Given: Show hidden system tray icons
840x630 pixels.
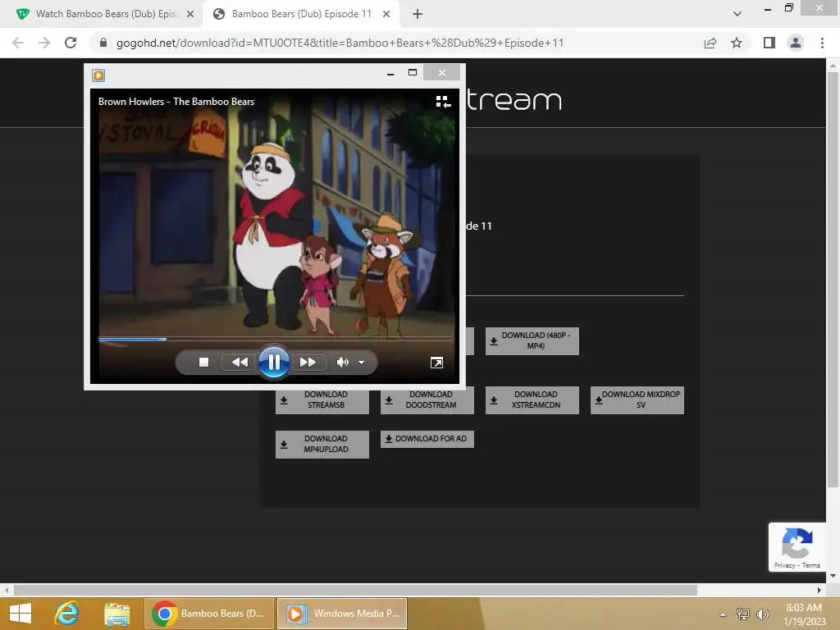Looking at the screenshot, I should pyautogui.click(x=723, y=614).
